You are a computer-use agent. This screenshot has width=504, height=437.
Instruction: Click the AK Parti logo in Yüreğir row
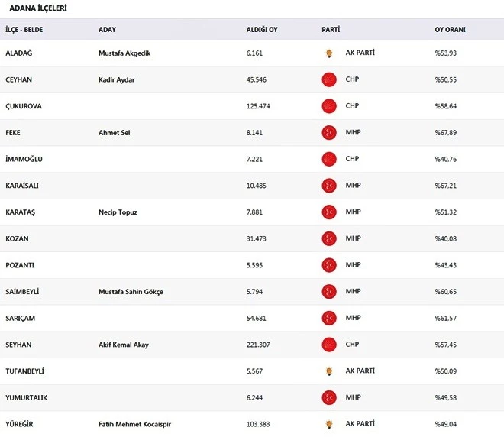tap(329, 423)
